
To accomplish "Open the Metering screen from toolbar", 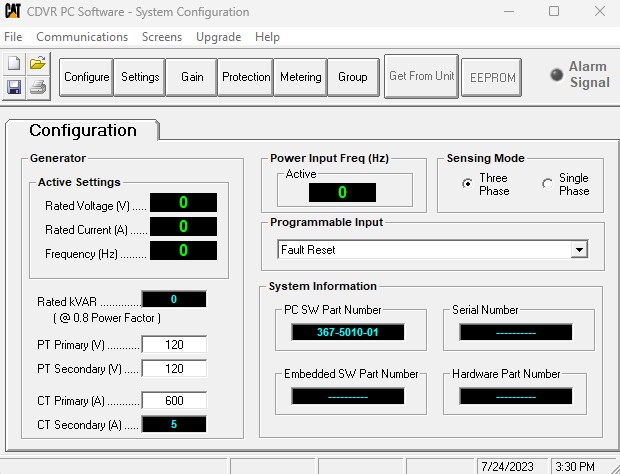I will coord(300,77).
